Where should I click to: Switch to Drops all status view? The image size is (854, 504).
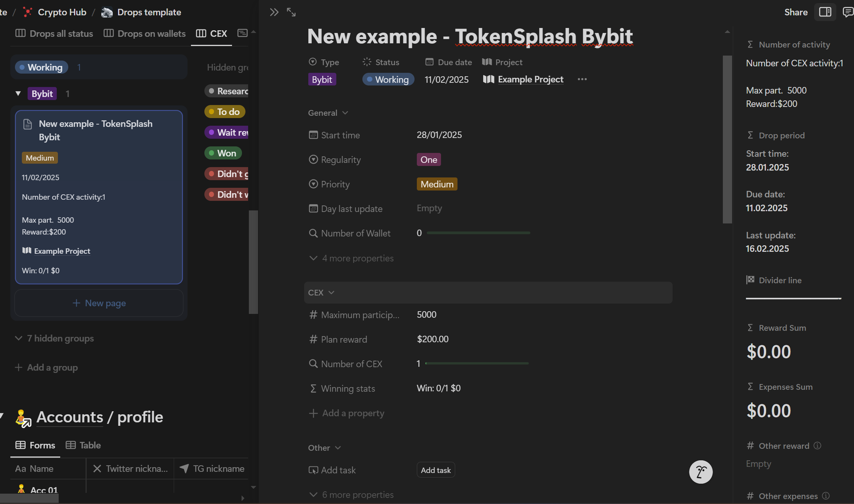tap(54, 33)
